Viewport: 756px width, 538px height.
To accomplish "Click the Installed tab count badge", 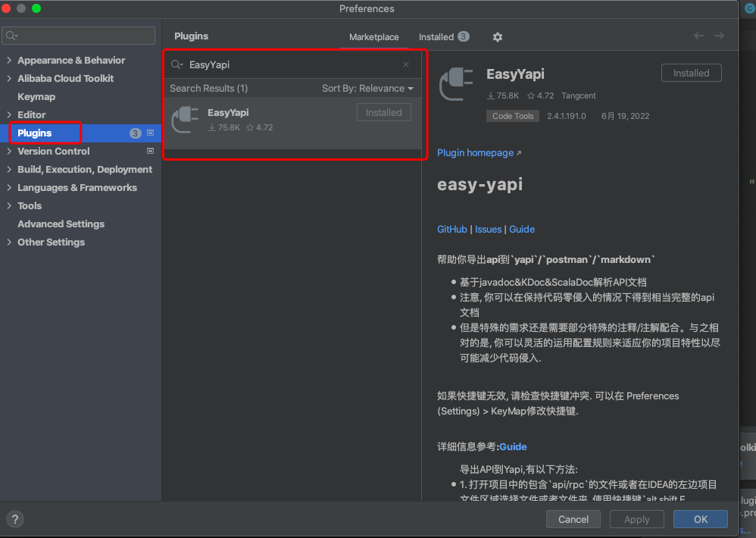I will pos(464,36).
